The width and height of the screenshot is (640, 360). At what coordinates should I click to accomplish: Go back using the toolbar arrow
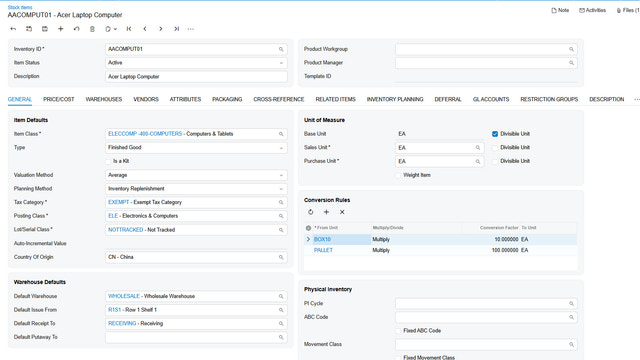13,29
